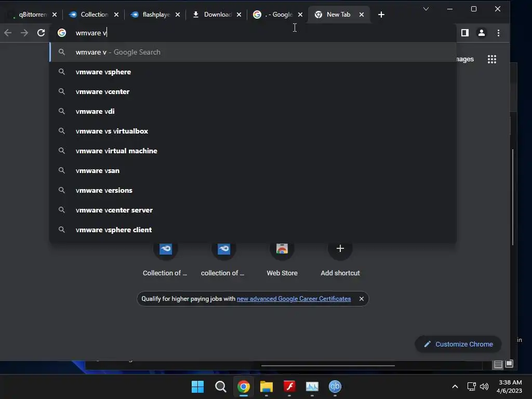Open the Google apps grid icon

click(x=492, y=59)
